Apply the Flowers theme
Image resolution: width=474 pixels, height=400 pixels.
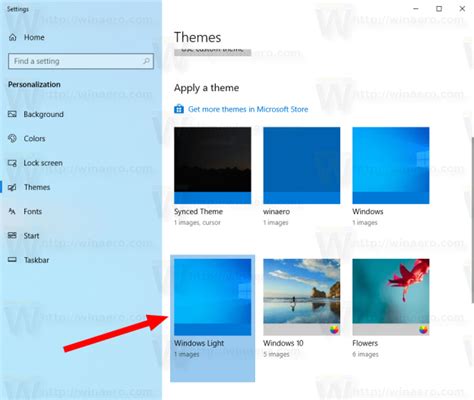(391, 297)
